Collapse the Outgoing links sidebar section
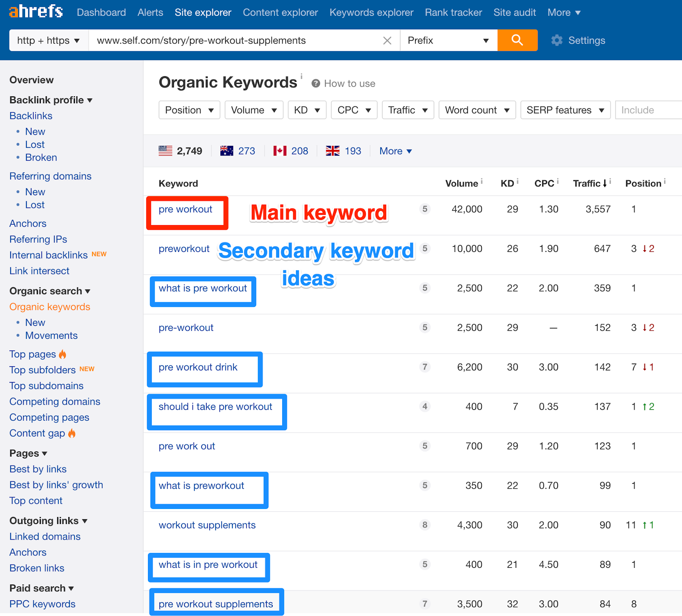Image resolution: width=682 pixels, height=616 pixels. (48, 521)
